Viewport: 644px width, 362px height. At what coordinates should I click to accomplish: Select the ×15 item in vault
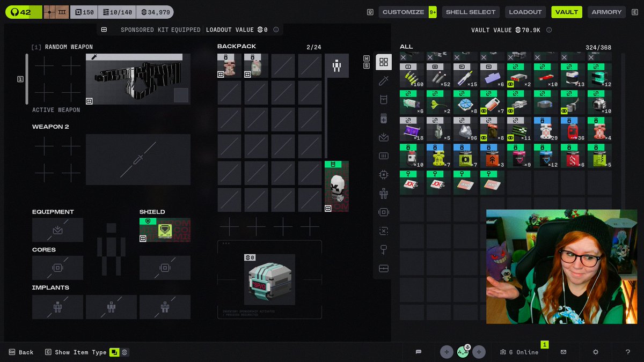465,76
